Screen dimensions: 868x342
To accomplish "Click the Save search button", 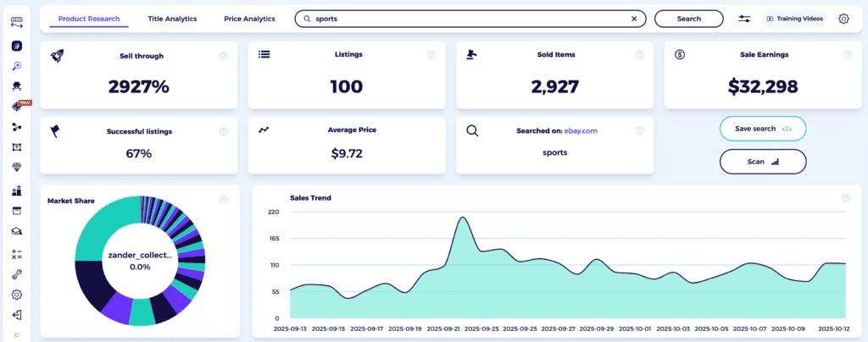I will coord(762,129).
